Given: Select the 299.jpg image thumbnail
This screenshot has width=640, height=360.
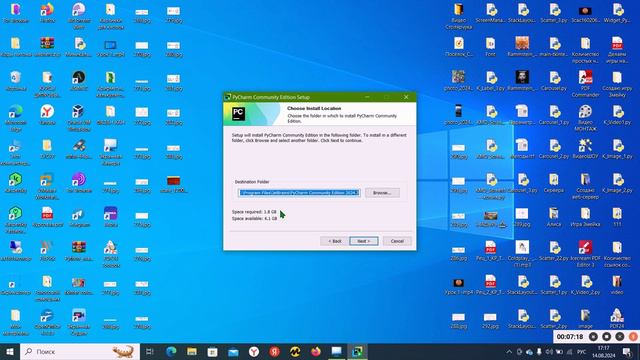Looking at the screenshot, I should pos(522,217).
